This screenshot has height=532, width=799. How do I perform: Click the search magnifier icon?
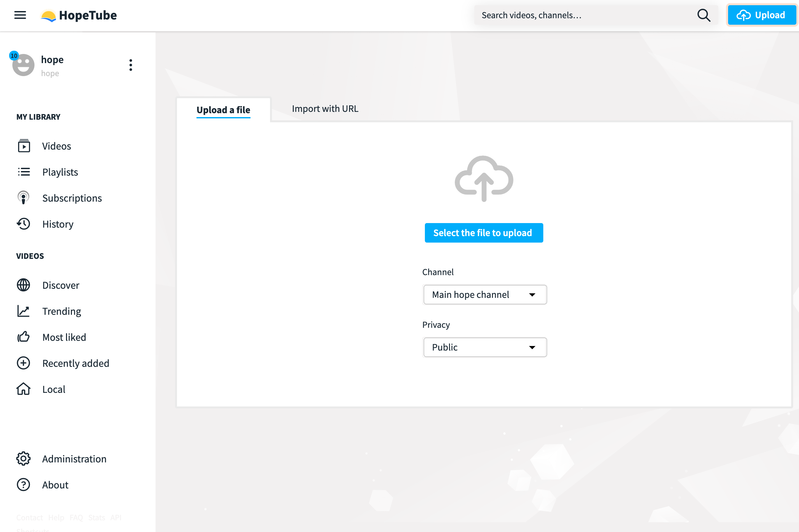(x=703, y=15)
